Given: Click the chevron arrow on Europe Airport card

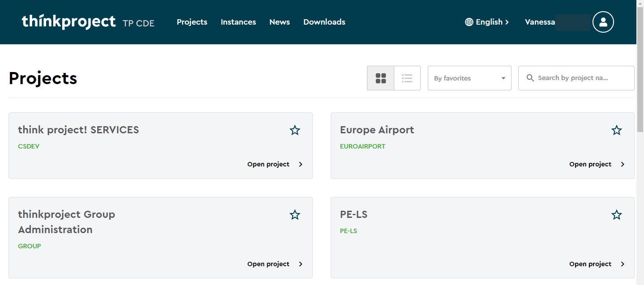Looking at the screenshot, I should [x=623, y=164].
